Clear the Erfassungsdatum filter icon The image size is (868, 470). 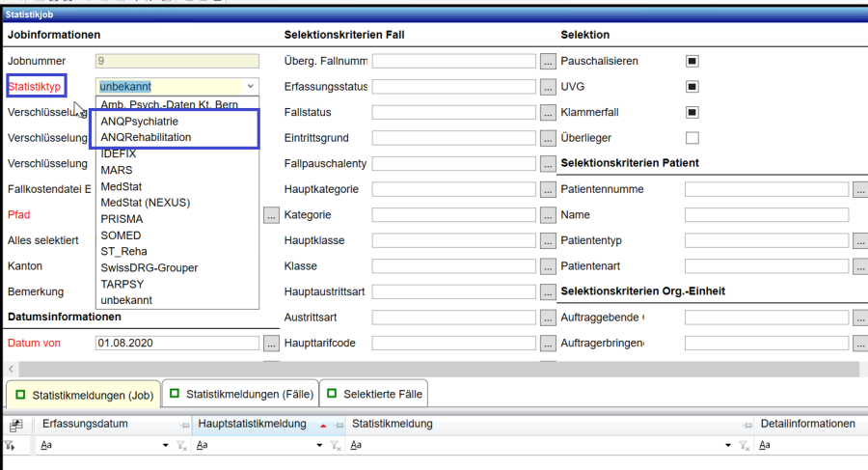coord(179,446)
